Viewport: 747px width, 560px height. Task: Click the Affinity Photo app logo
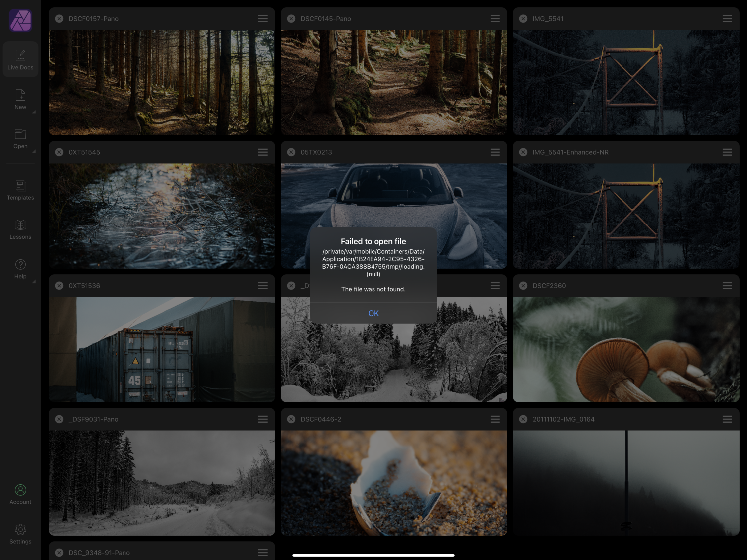point(20,20)
